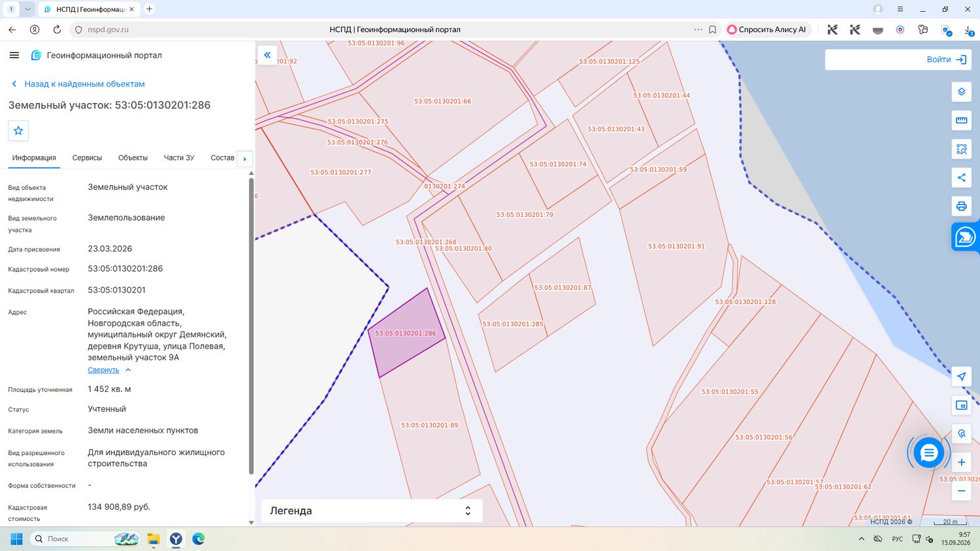Click the browser reload page icon
The width and height of the screenshot is (980, 551).
coord(57,29)
